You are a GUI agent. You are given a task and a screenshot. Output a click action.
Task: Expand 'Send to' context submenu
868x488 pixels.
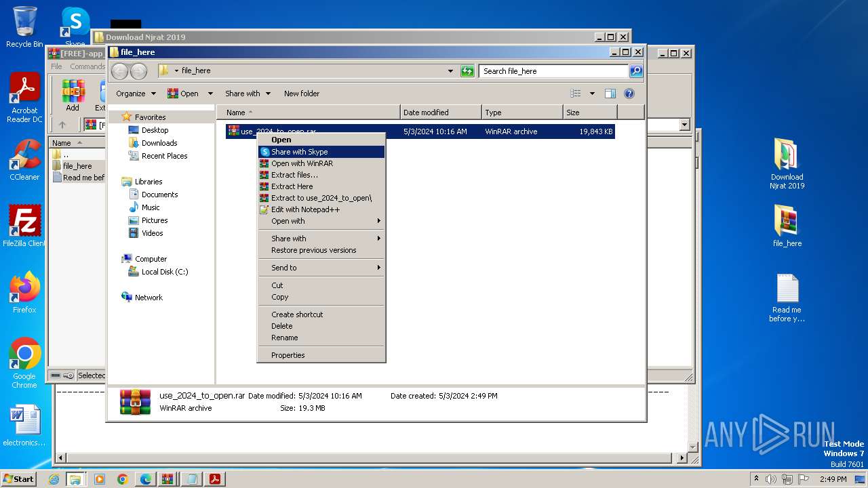[321, 268]
